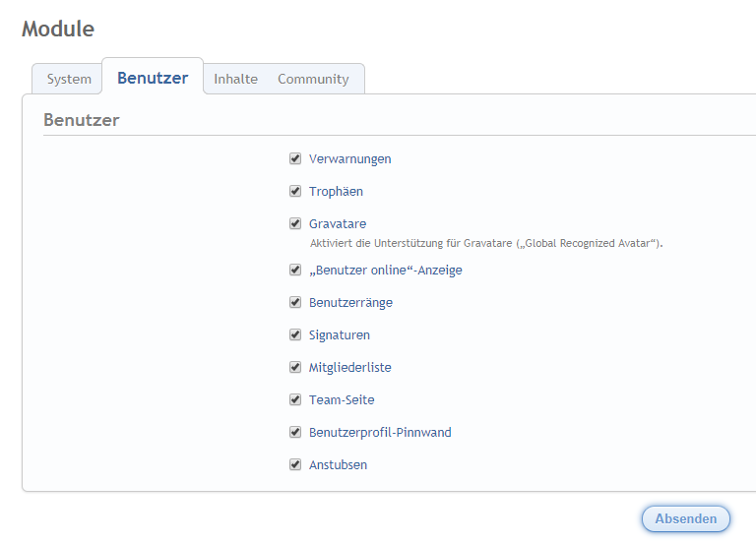756x544 pixels.
Task: Click the Gravatare description text
Action: click(x=486, y=242)
